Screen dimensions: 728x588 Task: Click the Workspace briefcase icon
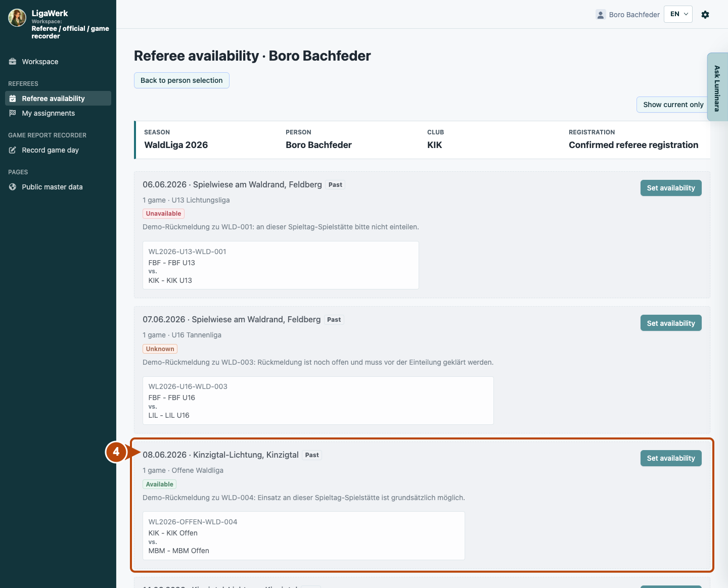tap(13, 62)
